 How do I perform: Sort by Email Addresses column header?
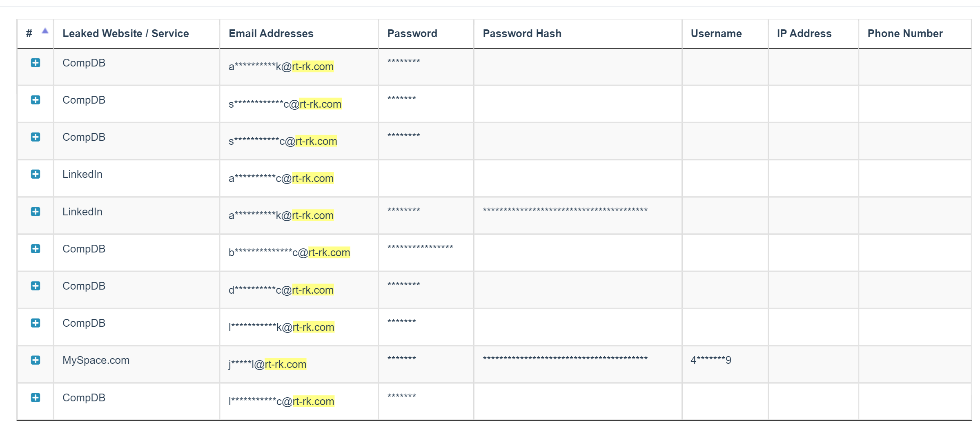[271, 33]
